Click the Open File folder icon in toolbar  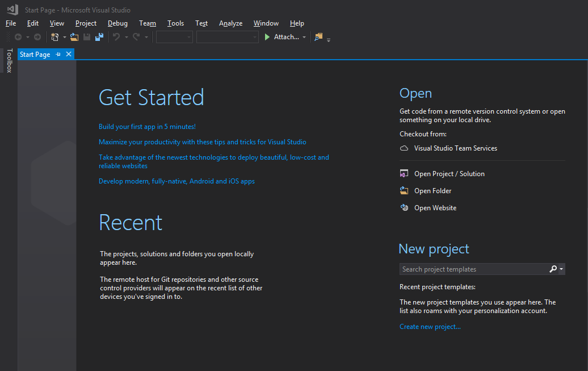(x=74, y=37)
